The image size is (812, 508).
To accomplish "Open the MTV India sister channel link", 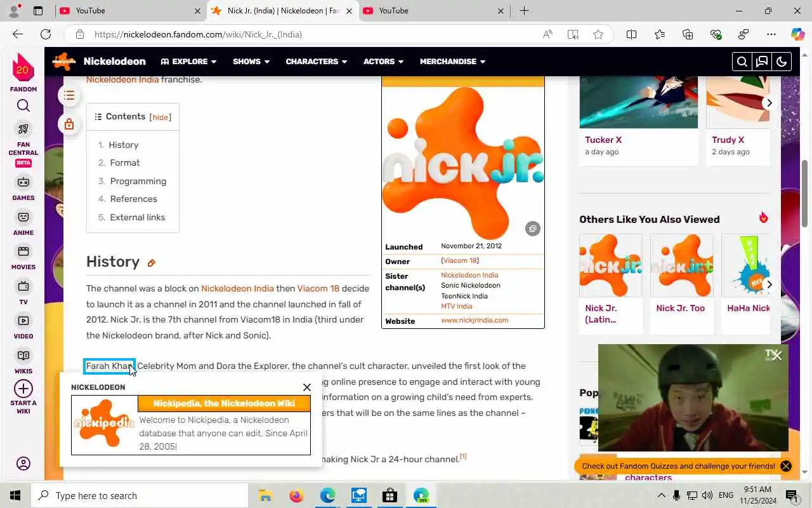I will 456,306.
